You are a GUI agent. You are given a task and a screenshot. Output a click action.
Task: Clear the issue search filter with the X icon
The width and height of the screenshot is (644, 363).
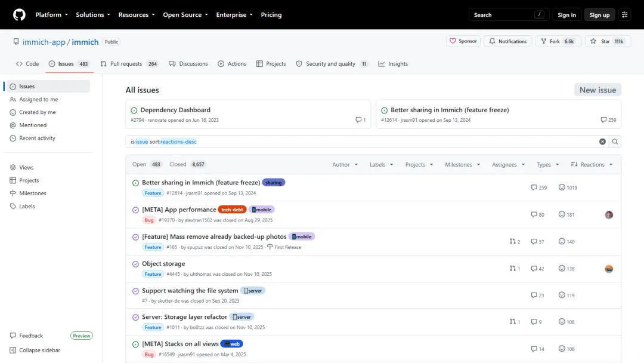tap(602, 141)
